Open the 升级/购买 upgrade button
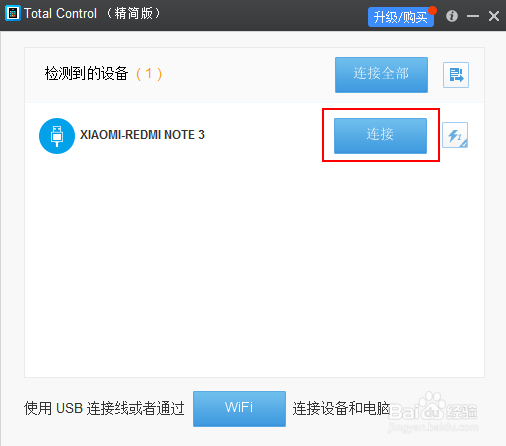The height and width of the screenshot is (446, 506). (401, 17)
